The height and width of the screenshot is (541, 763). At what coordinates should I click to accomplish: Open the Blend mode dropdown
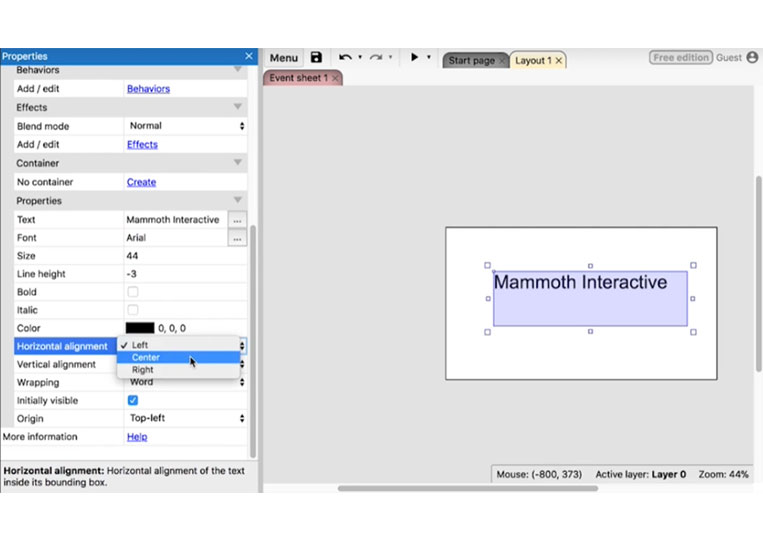[x=186, y=126]
